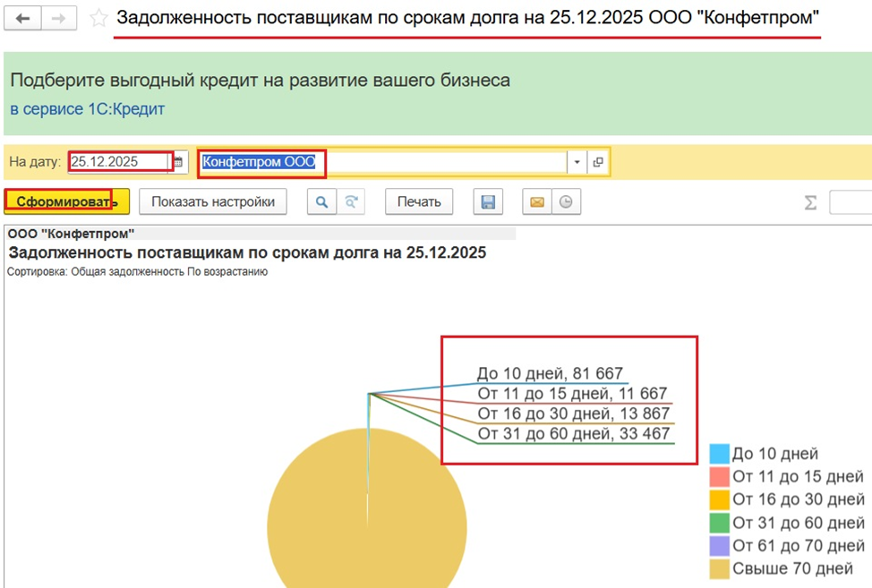
Task: Click the Печать button
Action: 419,201
